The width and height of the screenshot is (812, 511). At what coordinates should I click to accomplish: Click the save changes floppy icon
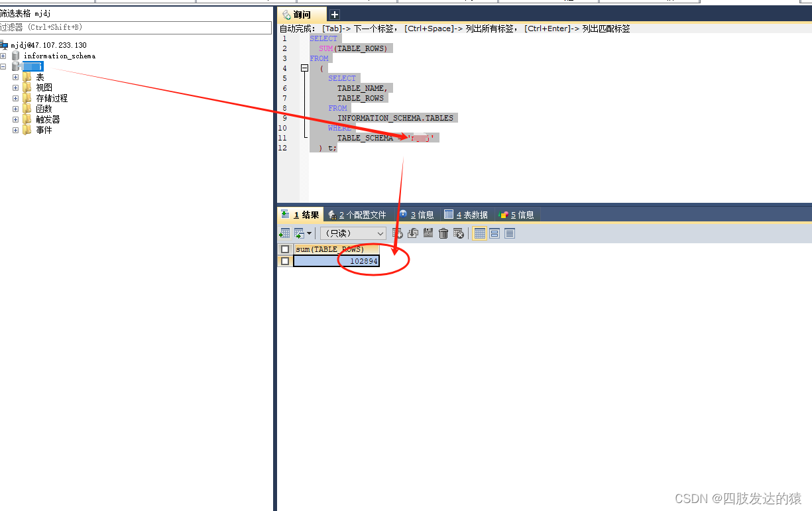(x=428, y=233)
